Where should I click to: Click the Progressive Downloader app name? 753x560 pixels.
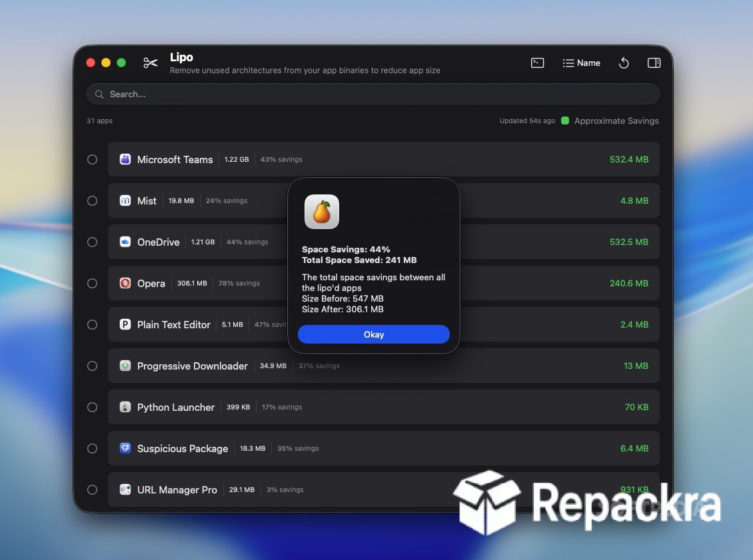(x=192, y=366)
